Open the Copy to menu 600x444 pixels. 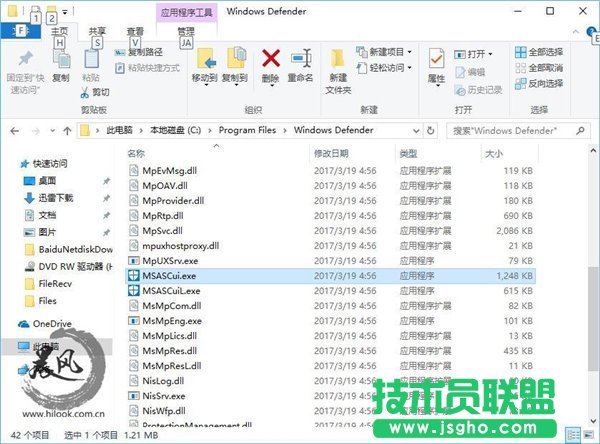click(235, 65)
